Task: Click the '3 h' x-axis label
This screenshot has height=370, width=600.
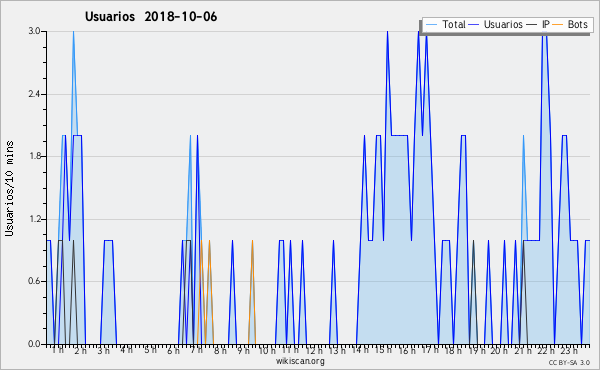Action: [103, 350]
